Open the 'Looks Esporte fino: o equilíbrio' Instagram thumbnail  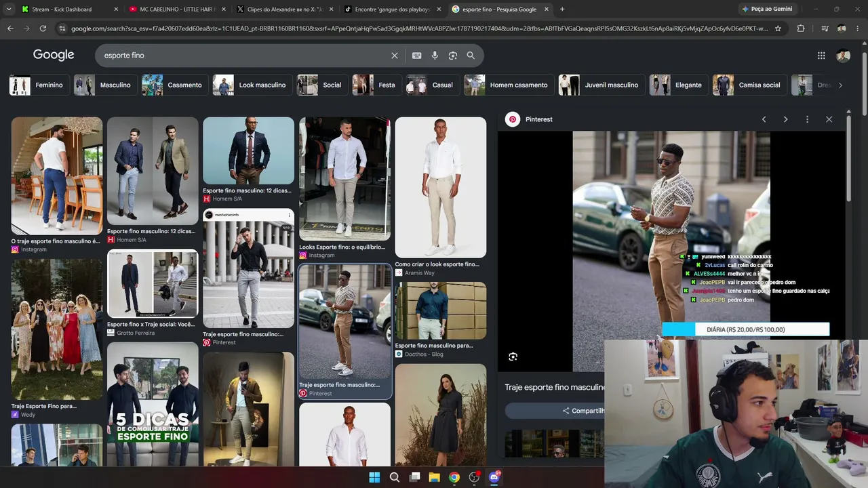(x=345, y=179)
